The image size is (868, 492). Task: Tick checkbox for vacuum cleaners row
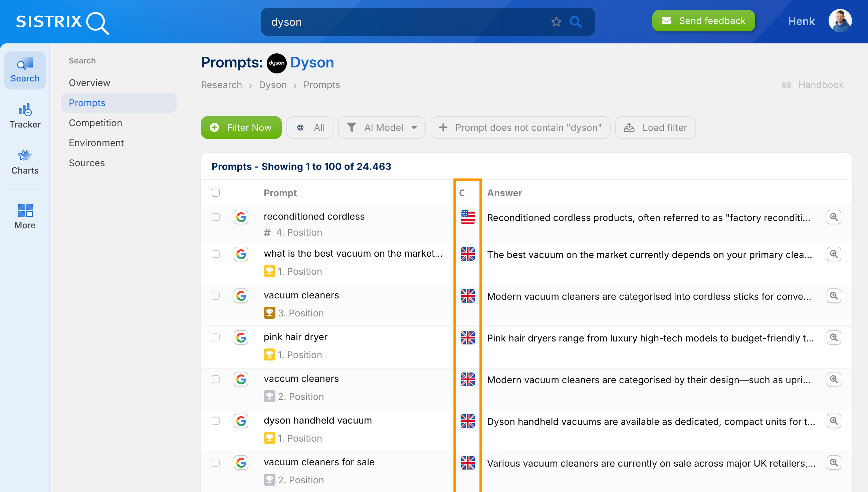point(216,296)
